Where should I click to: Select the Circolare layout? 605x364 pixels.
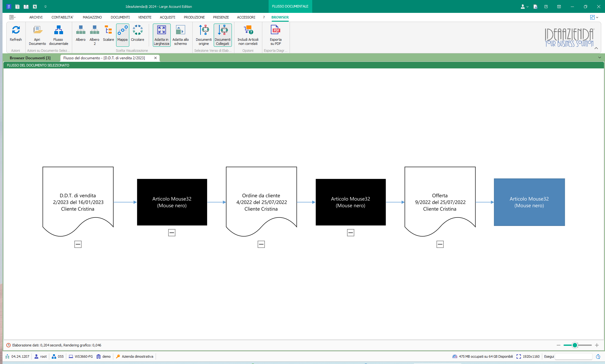pyautogui.click(x=137, y=33)
